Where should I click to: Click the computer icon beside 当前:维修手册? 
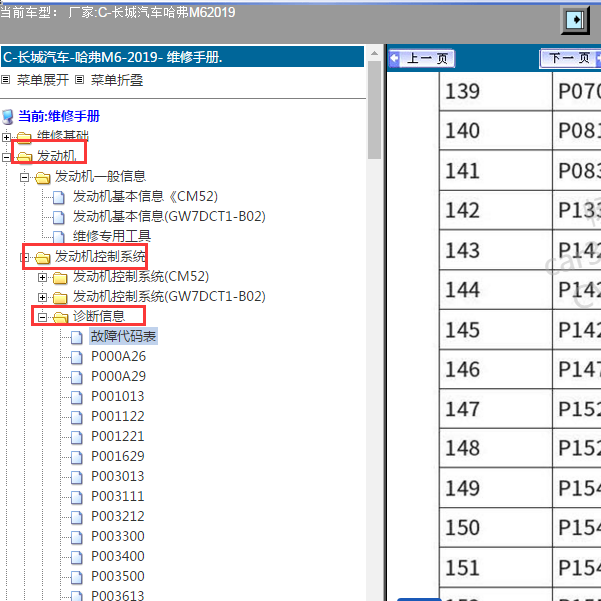(8, 117)
